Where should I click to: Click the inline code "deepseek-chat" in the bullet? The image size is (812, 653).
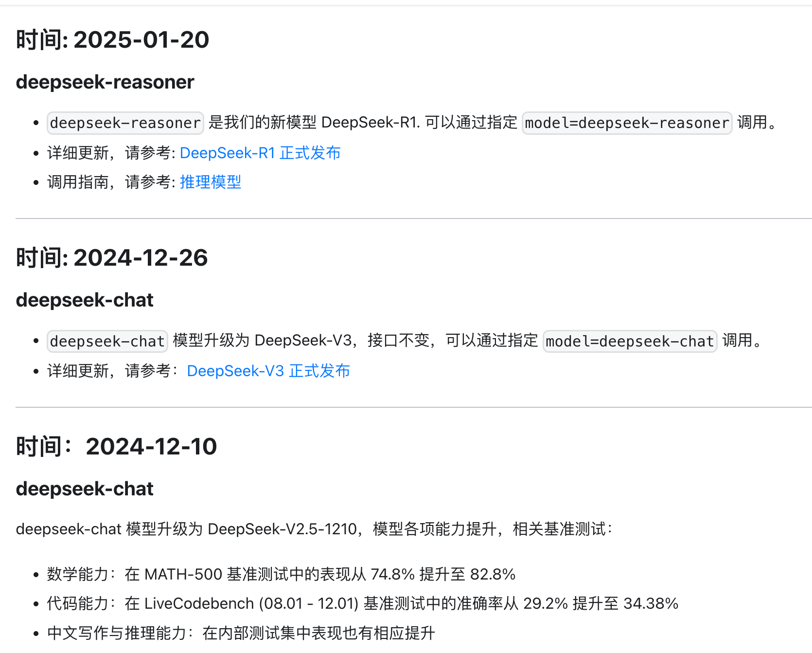(107, 341)
